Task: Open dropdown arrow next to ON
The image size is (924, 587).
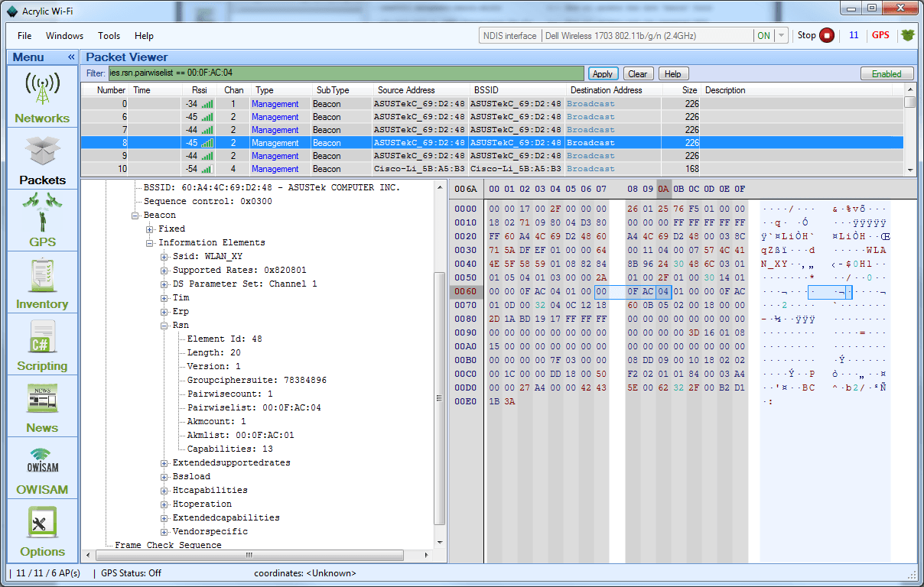Action: point(780,35)
